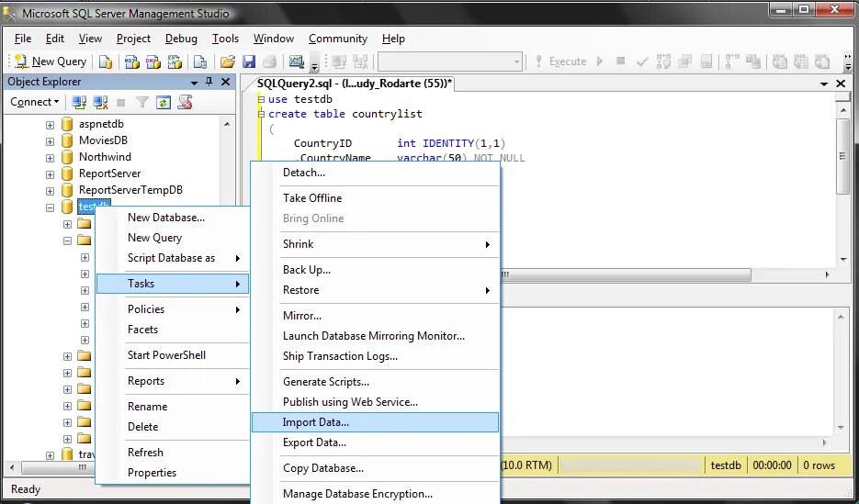Open the Shrink submenu
Screen dimensions: 859x504
pos(375,244)
